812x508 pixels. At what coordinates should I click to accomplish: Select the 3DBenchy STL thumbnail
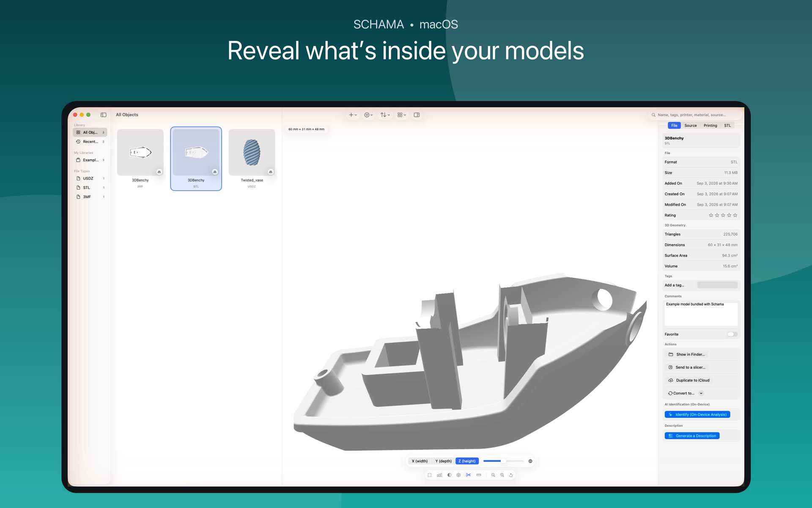point(196,152)
